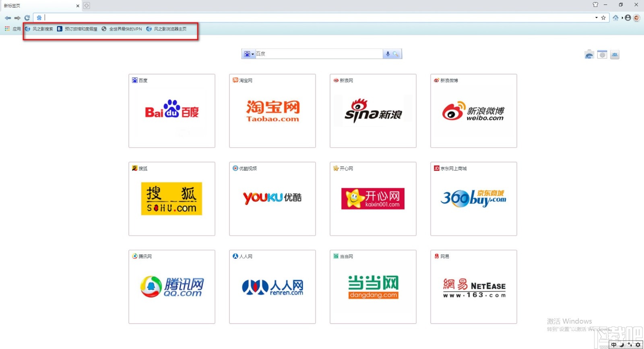Click the 百度 search input field
Viewport: 644px width, 349px height.
point(319,54)
